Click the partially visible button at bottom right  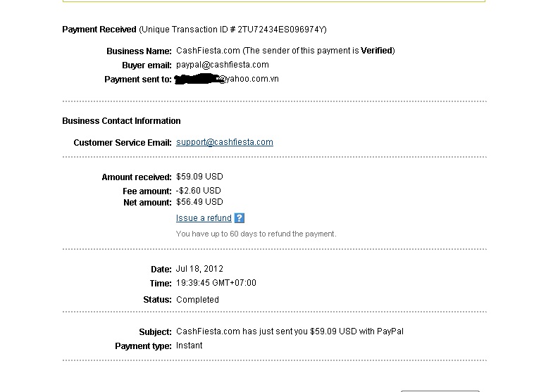tap(440, 389)
